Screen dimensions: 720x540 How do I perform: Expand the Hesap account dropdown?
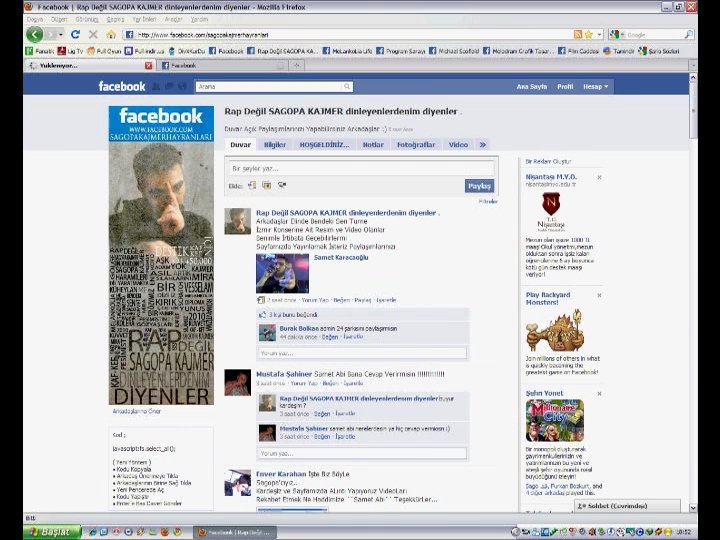click(x=596, y=86)
